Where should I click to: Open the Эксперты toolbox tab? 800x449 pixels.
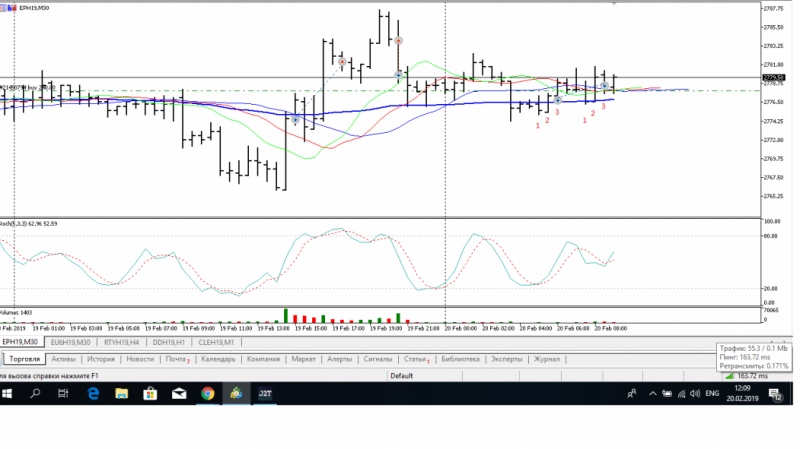pos(506,359)
